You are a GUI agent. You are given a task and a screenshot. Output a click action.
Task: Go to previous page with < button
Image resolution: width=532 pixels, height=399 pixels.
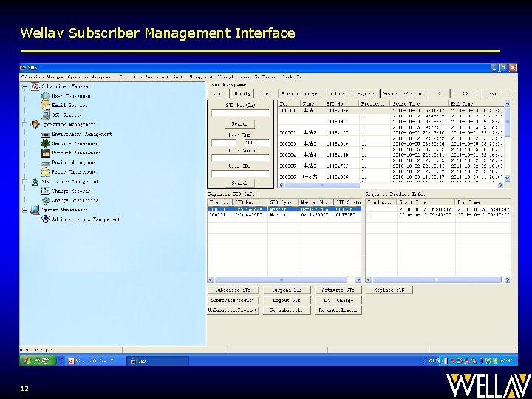tap(438, 93)
